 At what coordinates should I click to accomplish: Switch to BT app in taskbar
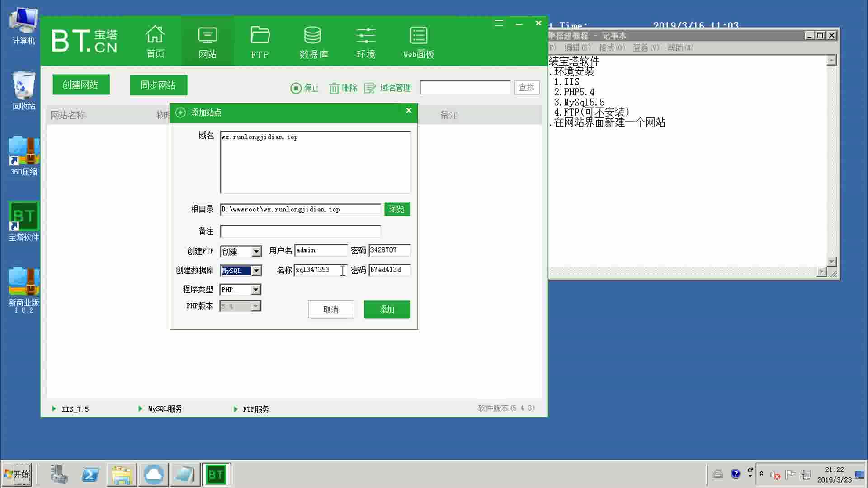[216, 474]
